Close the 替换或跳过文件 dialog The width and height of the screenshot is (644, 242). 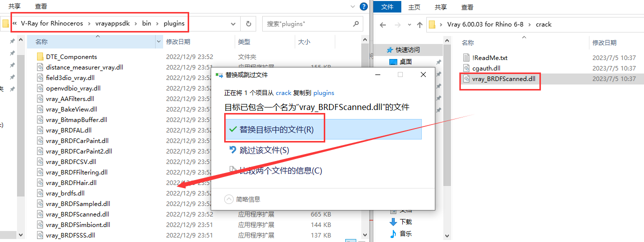tap(423, 74)
